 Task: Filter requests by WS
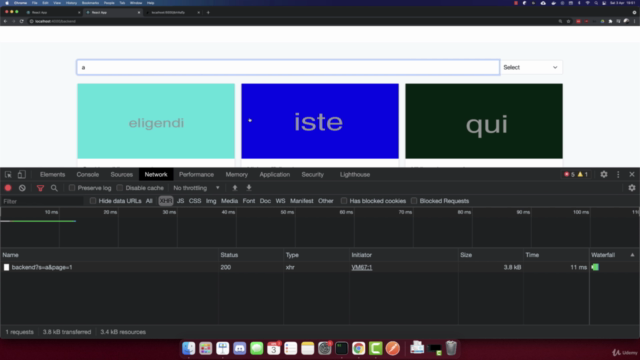(x=280, y=201)
